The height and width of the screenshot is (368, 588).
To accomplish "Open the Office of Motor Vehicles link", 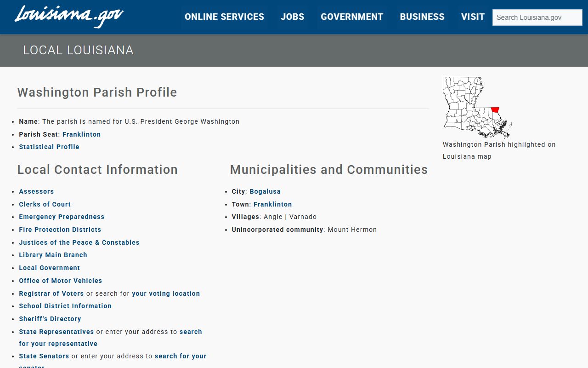I will tap(60, 281).
